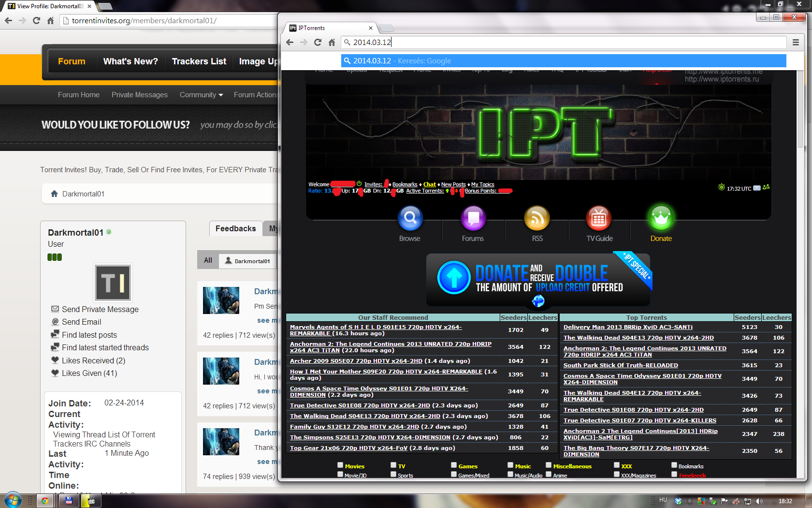Image resolution: width=812 pixels, height=508 pixels.
Task: Click the back arrow in torrentinvites window
Action: click(x=8, y=20)
